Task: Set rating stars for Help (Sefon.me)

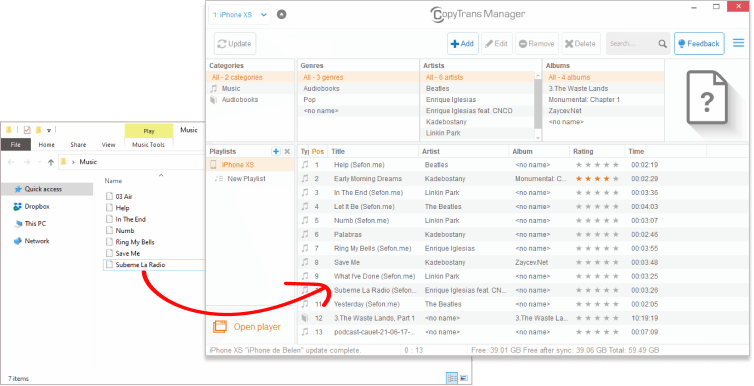Action: pos(597,165)
